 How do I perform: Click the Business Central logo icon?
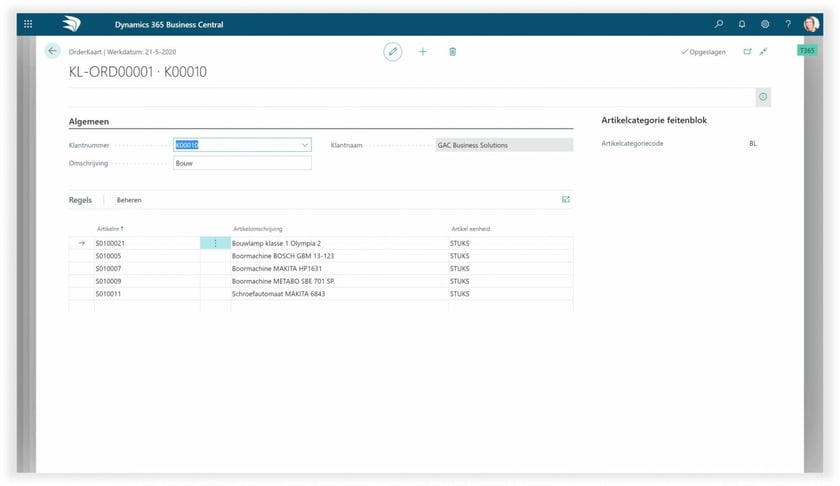tap(71, 24)
